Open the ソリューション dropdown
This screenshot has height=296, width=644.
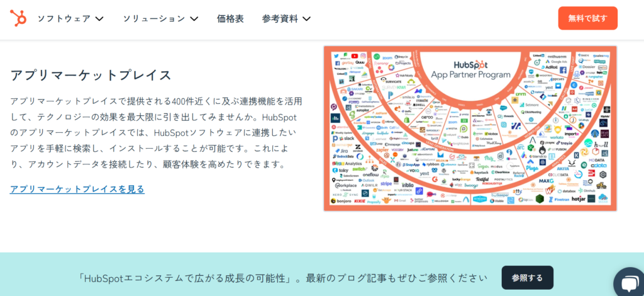pos(160,18)
